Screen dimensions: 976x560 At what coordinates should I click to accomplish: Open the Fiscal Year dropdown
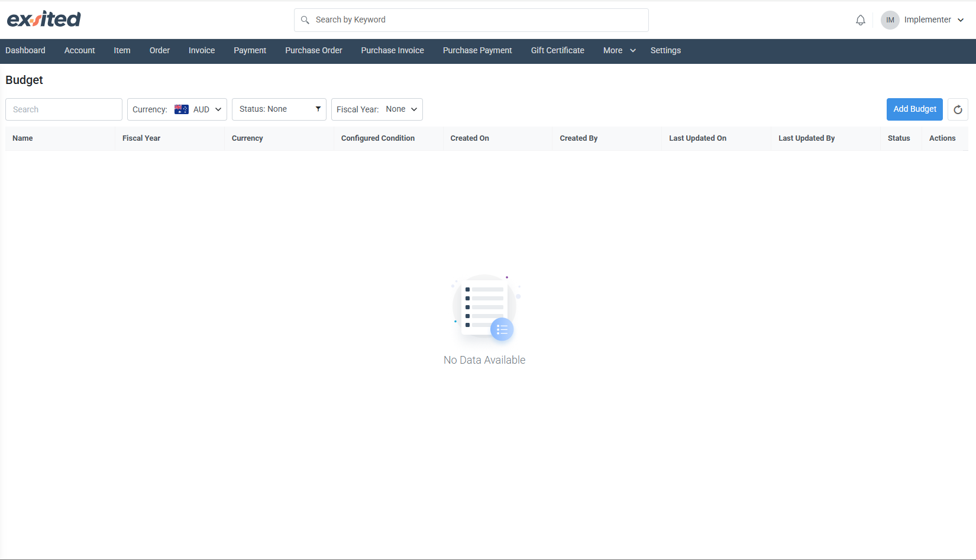[x=377, y=109]
